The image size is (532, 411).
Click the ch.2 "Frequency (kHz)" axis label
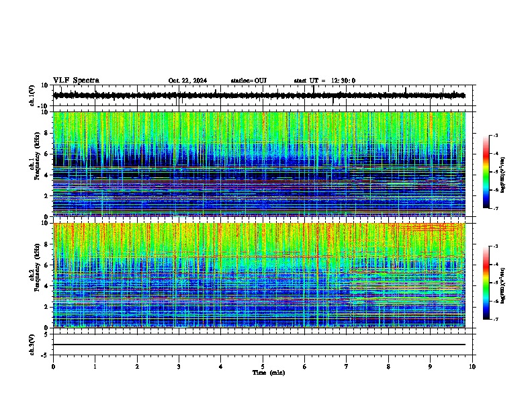point(37,267)
